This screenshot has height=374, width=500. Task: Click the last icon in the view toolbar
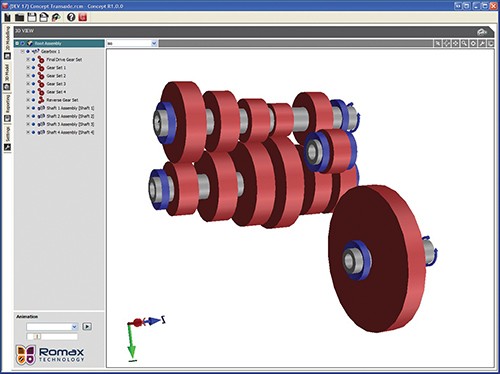[x=490, y=43]
